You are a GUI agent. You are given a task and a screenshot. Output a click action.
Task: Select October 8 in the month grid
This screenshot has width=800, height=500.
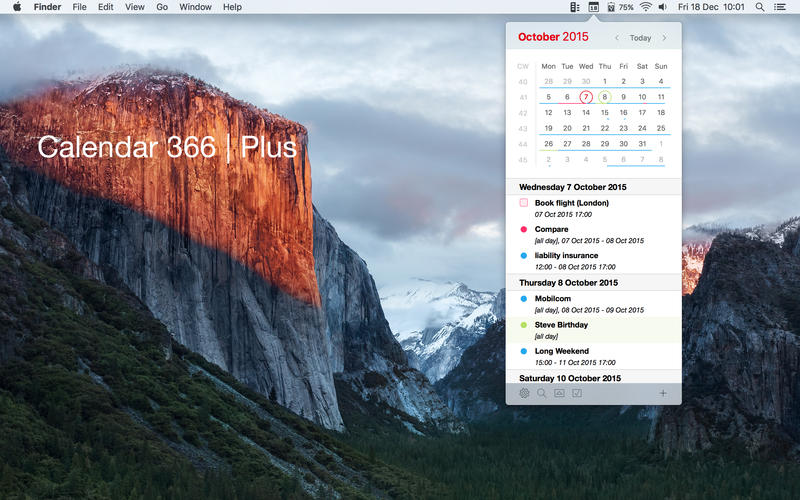click(x=605, y=97)
